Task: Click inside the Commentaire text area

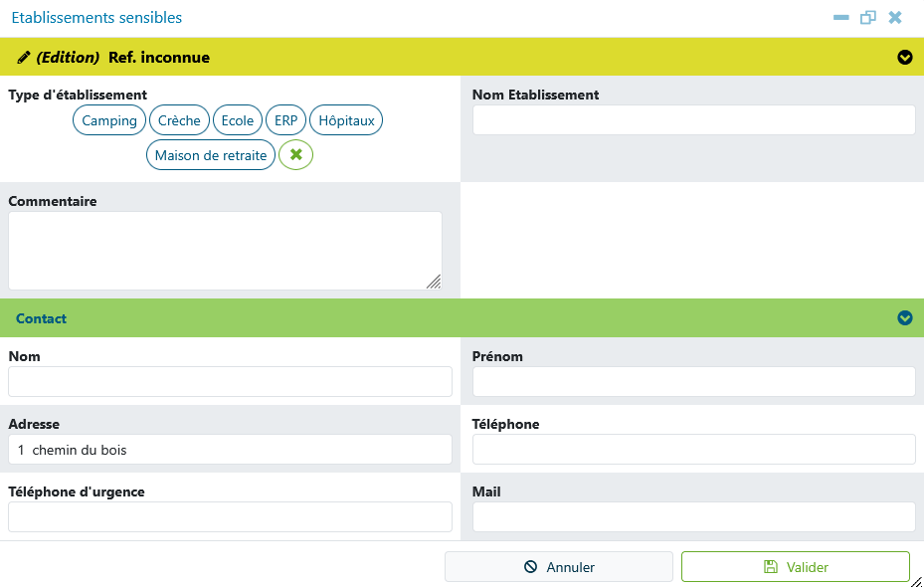Action: (x=225, y=251)
